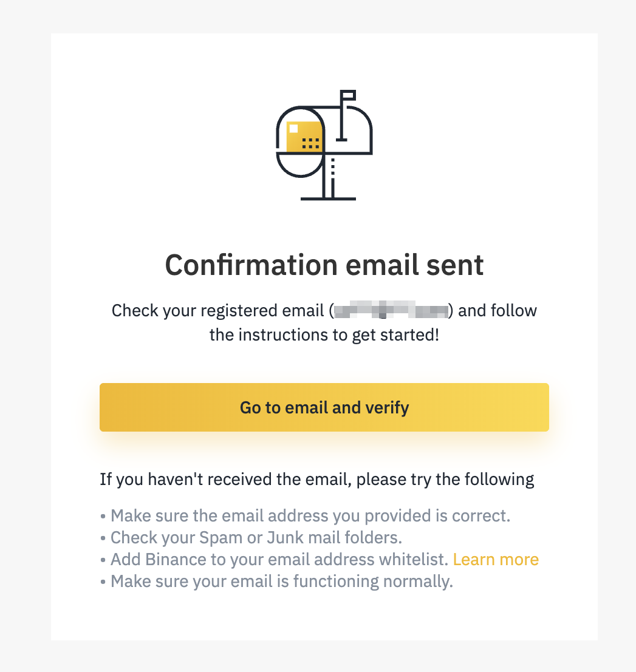Click the email address is correct tip
Screen dimensions: 636x672
point(306,515)
